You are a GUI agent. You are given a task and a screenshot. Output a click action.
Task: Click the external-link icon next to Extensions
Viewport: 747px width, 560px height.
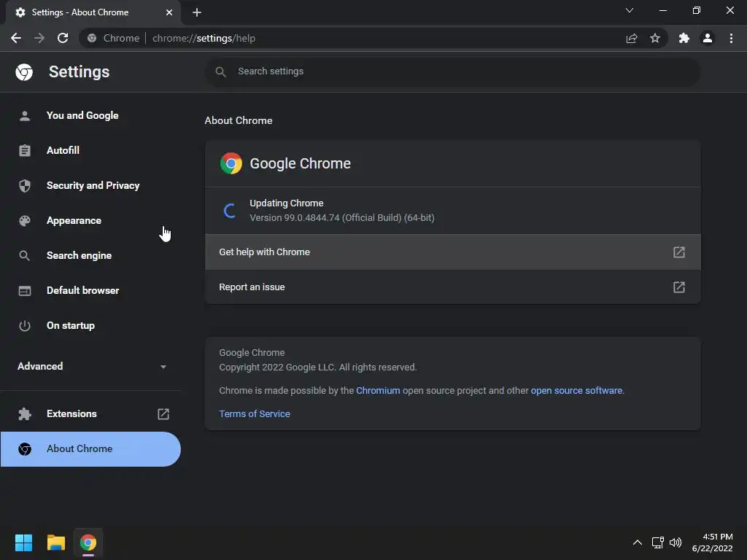tap(163, 414)
